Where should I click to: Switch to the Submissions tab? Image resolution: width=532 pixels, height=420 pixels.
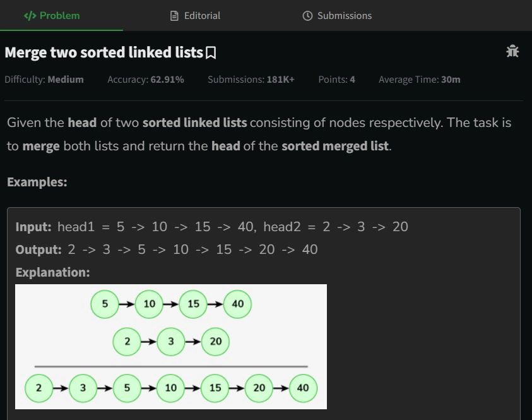337,16
